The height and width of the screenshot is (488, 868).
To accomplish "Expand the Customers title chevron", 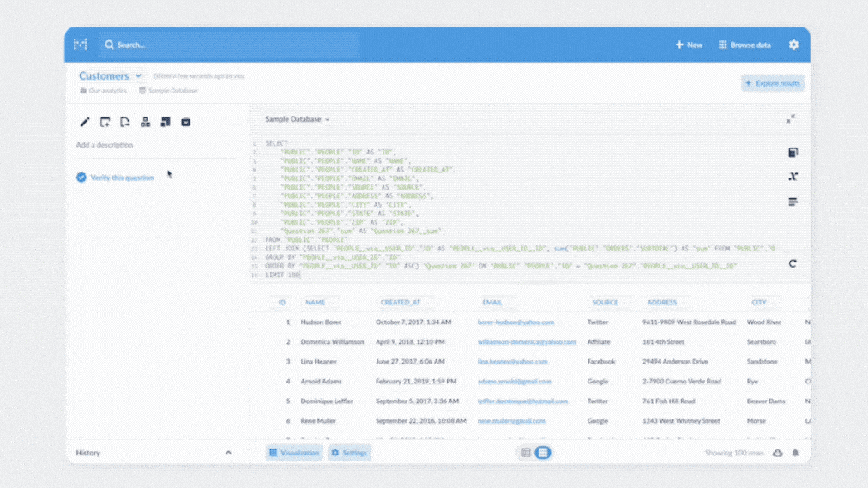I will pyautogui.click(x=138, y=75).
